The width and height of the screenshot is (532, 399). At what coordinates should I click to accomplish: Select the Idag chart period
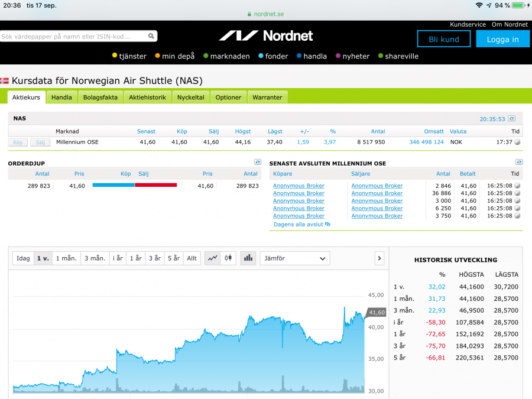[x=23, y=258]
